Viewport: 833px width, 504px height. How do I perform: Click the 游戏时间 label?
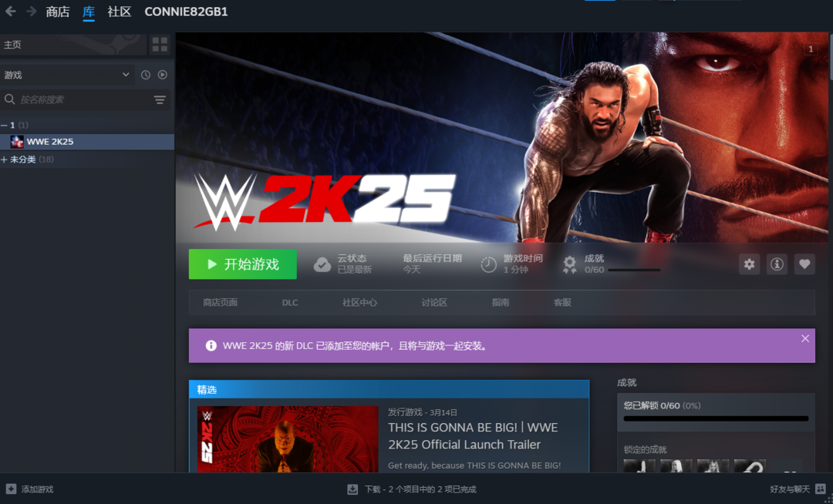tap(523, 258)
